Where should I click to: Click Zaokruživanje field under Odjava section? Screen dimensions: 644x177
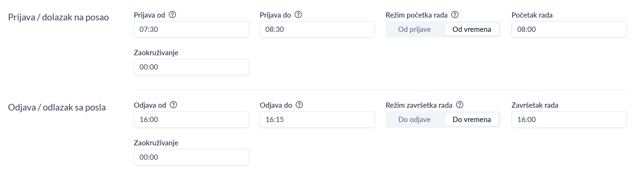point(191,157)
